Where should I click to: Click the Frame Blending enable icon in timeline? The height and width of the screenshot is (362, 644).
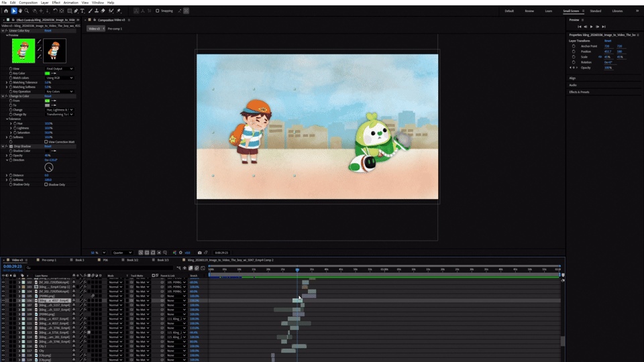click(x=191, y=268)
